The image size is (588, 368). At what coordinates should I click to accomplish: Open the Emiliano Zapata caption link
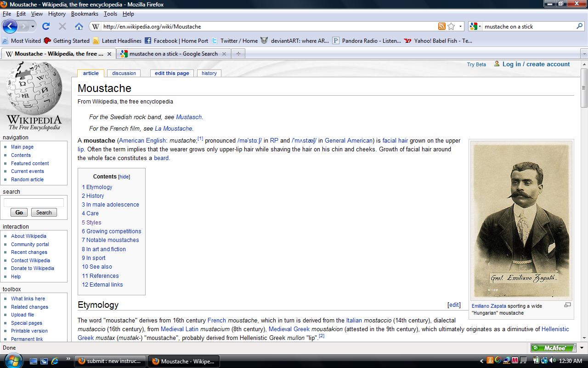point(489,306)
